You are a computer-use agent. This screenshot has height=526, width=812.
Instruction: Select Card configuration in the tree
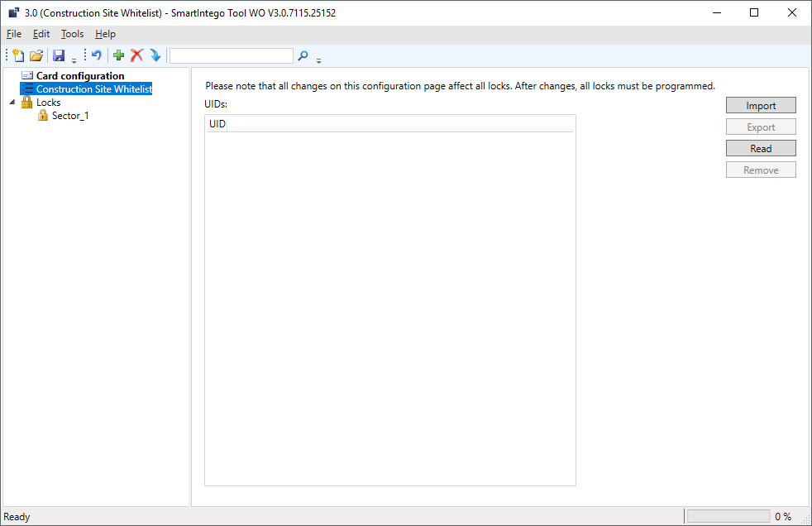(79, 76)
